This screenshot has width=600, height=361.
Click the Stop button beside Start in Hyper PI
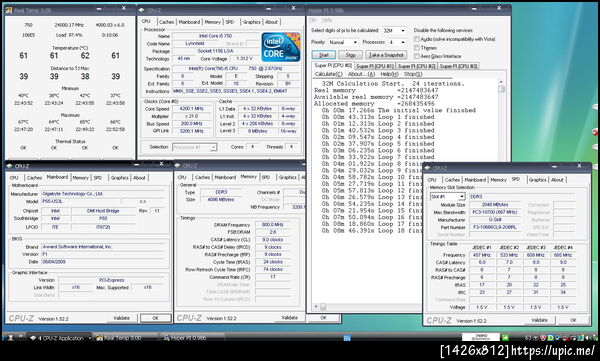pos(351,55)
